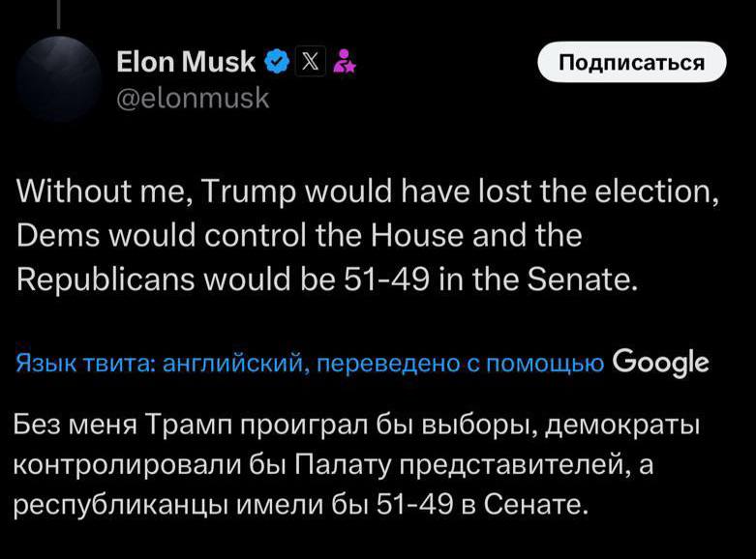The width and height of the screenshot is (756, 559).
Task: Click "Republicans" in the English tweet
Action: coord(105,279)
